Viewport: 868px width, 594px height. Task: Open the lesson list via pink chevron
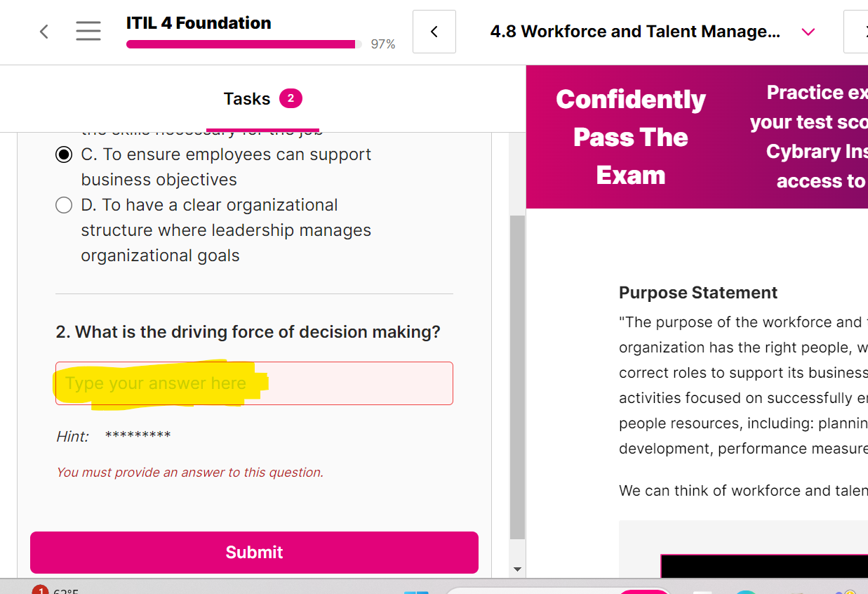(x=808, y=32)
